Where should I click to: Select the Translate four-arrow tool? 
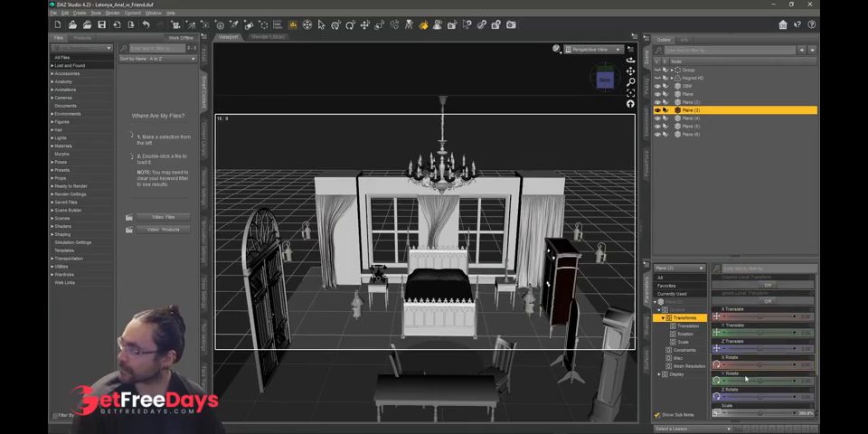pos(364,25)
